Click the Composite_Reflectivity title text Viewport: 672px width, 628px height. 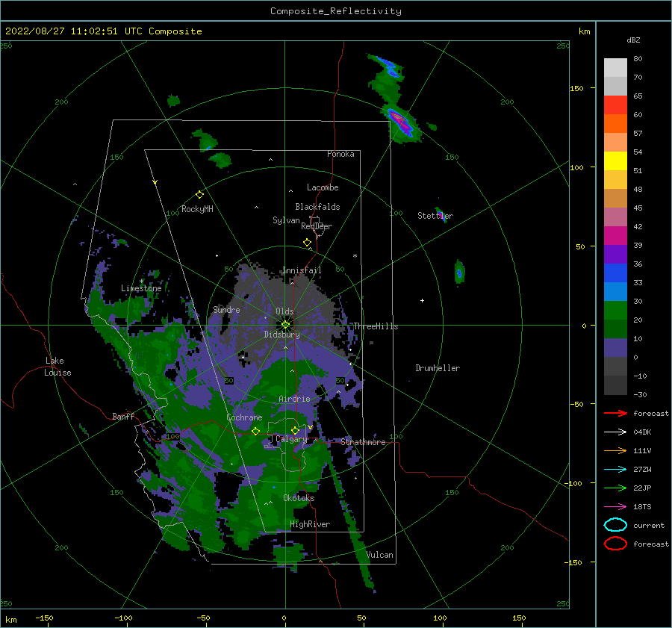tap(336, 11)
